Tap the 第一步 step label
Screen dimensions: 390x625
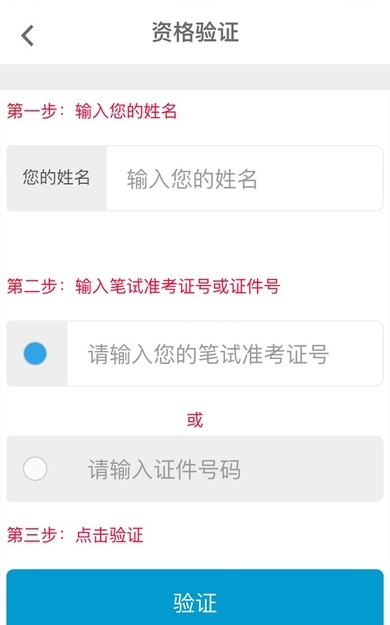32,111
